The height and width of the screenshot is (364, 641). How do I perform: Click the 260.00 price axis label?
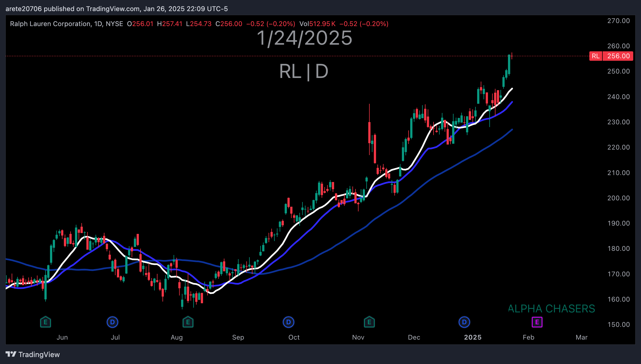pos(619,46)
